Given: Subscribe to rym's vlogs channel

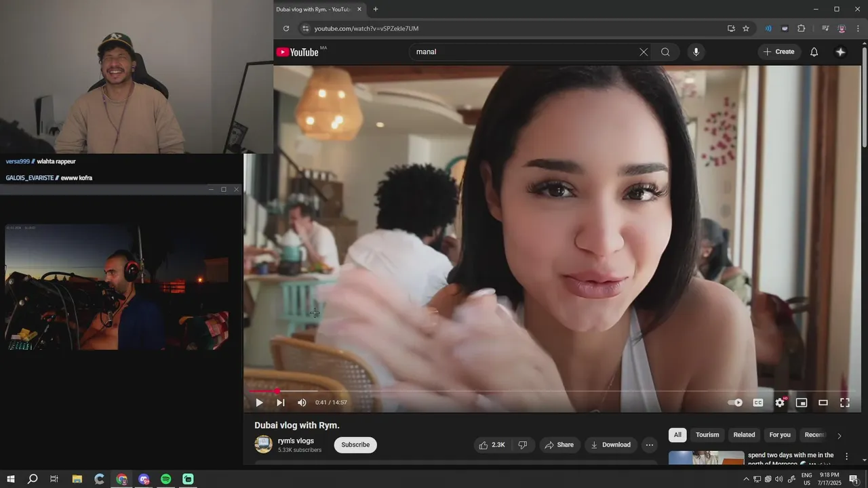Looking at the screenshot, I should (x=355, y=445).
